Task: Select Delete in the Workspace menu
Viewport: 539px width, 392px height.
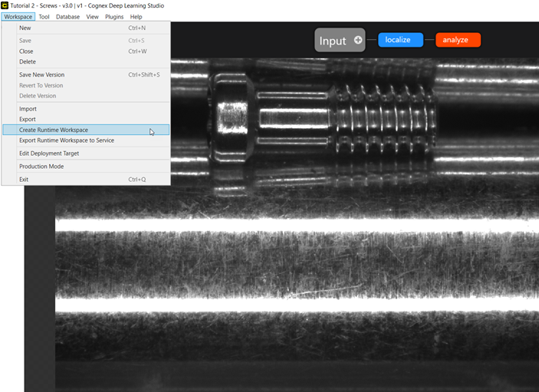Action: pos(28,62)
